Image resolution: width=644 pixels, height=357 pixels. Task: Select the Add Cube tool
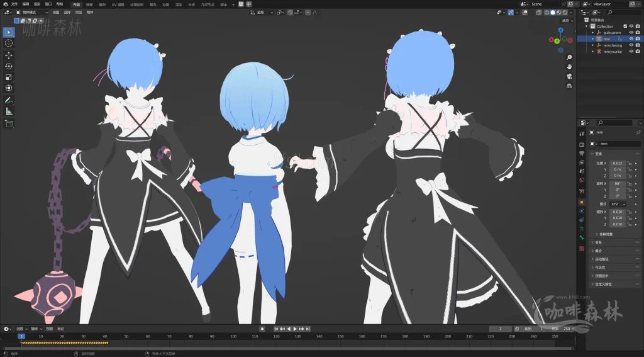coord(9,123)
